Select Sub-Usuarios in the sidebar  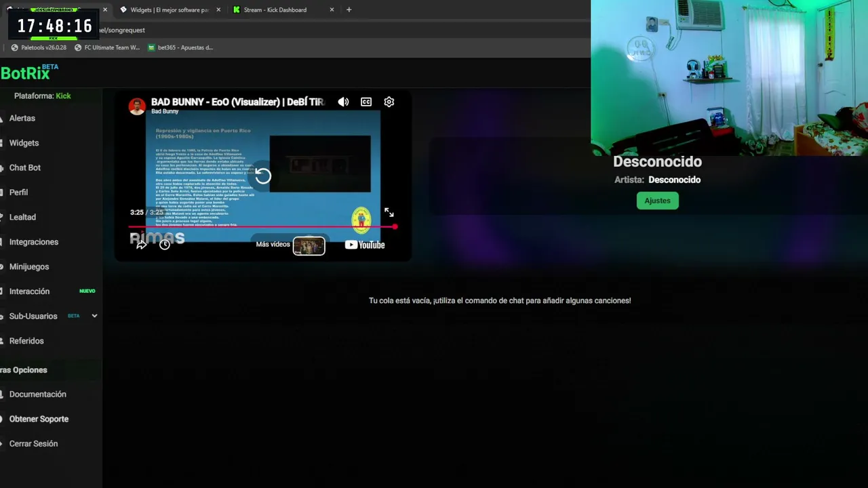pyautogui.click(x=33, y=316)
